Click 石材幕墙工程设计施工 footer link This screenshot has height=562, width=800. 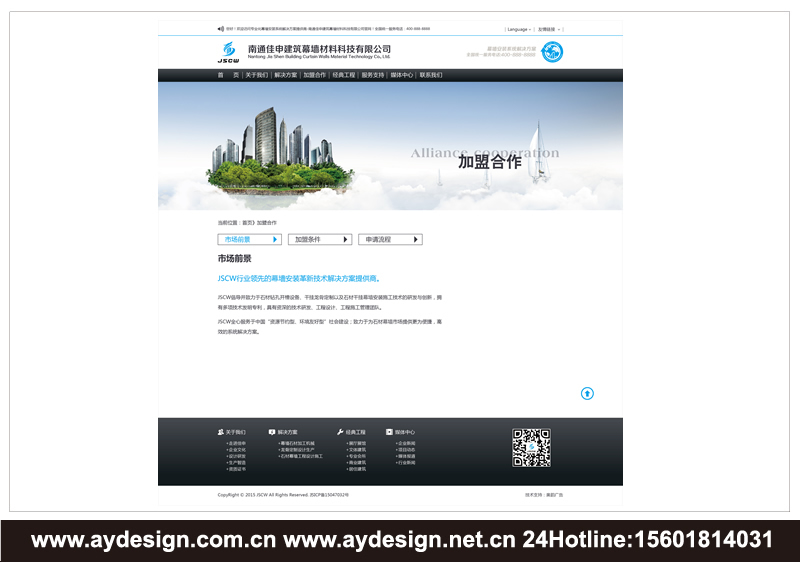tap(301, 456)
